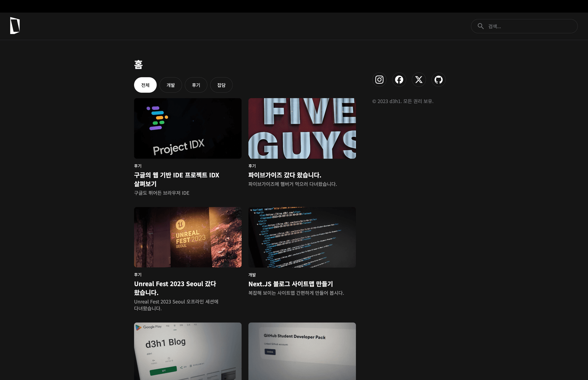Select the 전체 category filter

[x=145, y=85]
